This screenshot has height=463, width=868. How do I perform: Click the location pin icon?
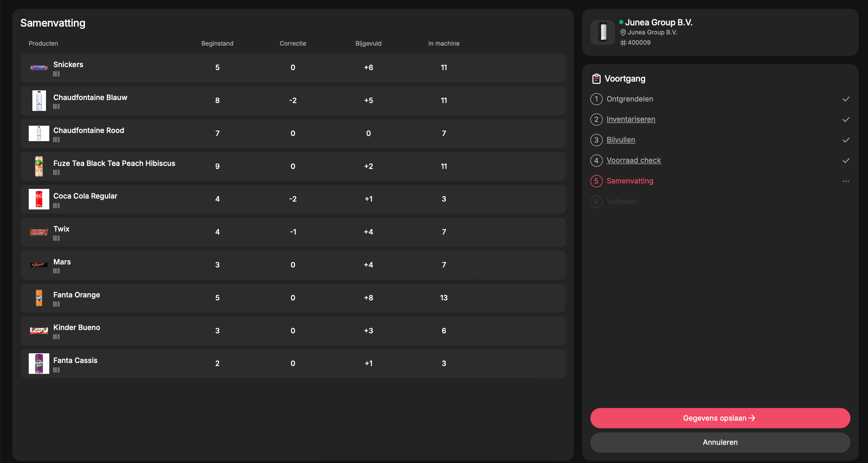[x=623, y=32]
